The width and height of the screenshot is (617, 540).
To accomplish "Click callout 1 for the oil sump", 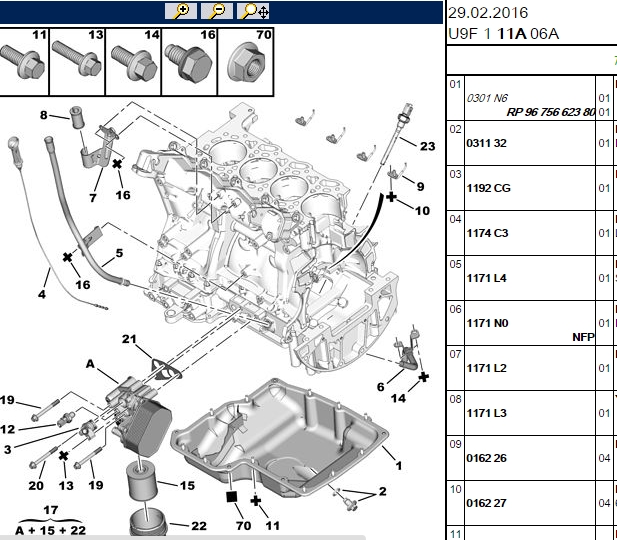I will coord(399,466).
